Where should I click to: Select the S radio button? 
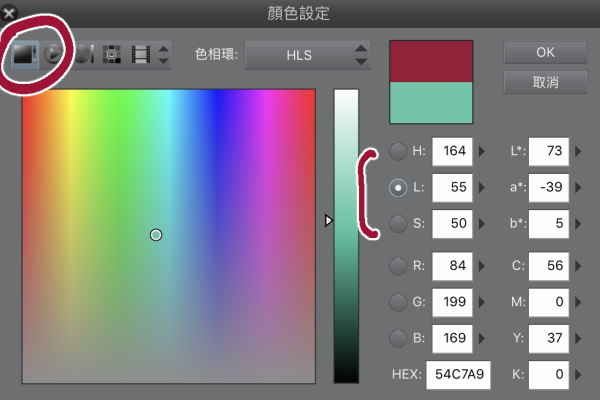click(x=398, y=224)
